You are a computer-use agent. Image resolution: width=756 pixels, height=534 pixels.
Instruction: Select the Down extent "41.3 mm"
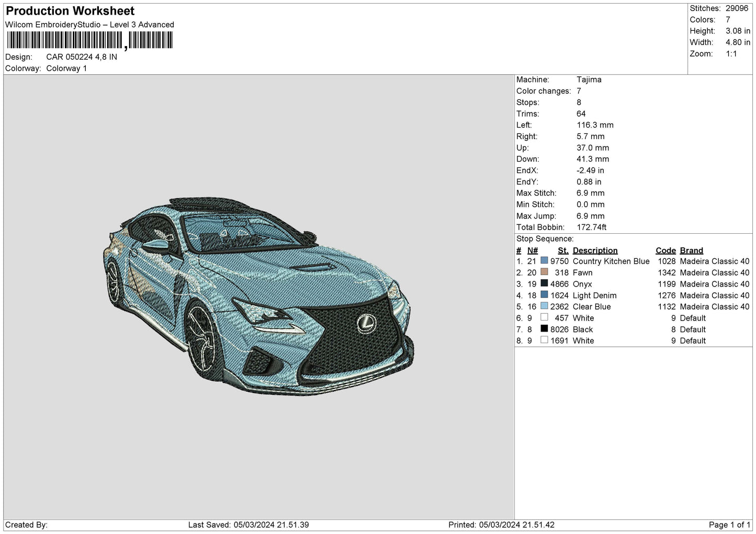pyautogui.click(x=593, y=159)
